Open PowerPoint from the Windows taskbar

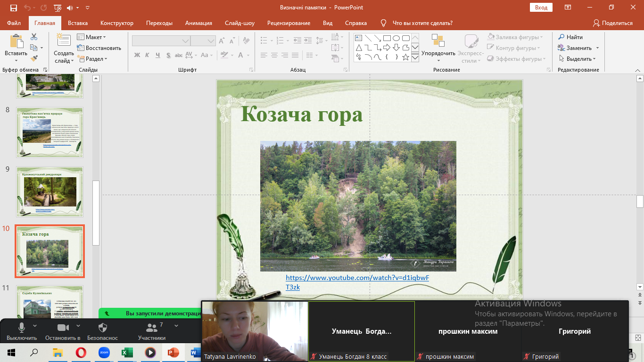pos(173,352)
